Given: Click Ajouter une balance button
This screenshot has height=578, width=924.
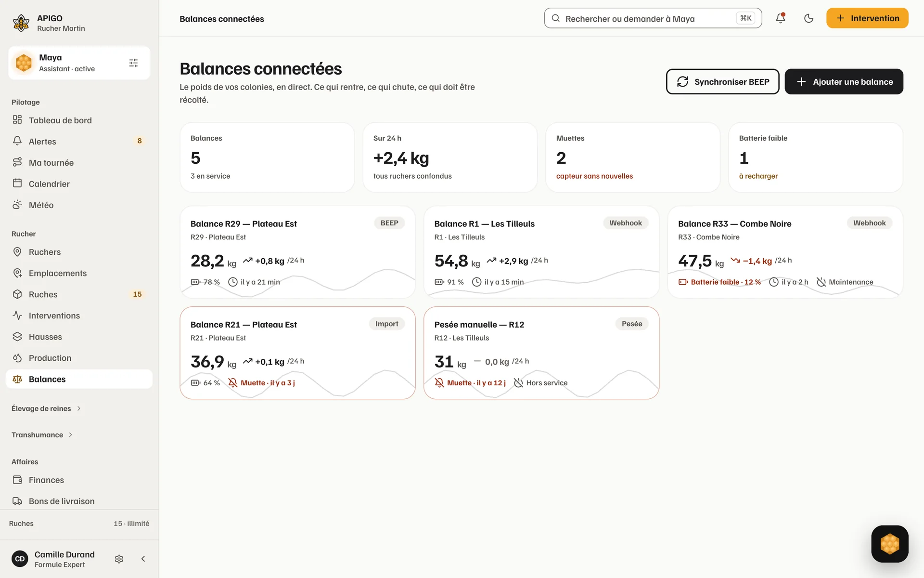Looking at the screenshot, I should [x=844, y=82].
